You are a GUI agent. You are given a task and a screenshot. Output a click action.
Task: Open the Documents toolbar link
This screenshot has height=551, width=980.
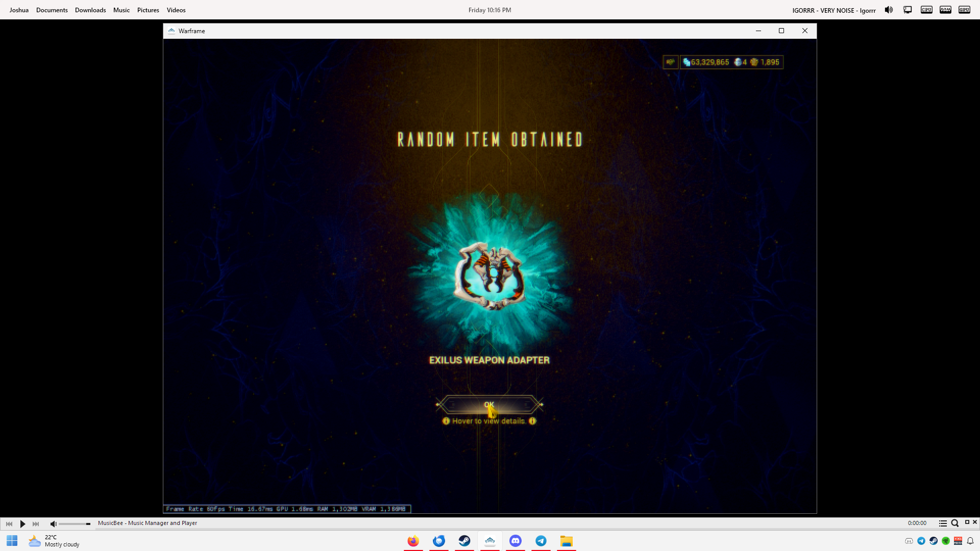click(52, 10)
